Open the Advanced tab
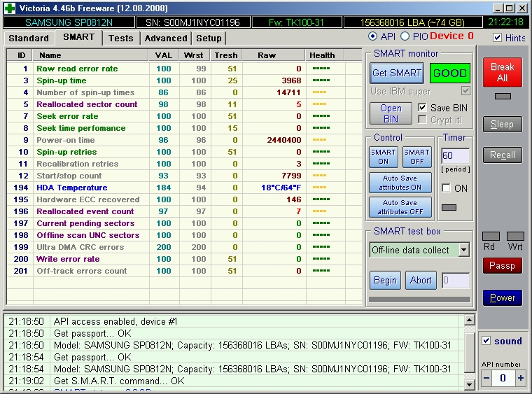Screen dimensions: 532x394 click(x=166, y=38)
